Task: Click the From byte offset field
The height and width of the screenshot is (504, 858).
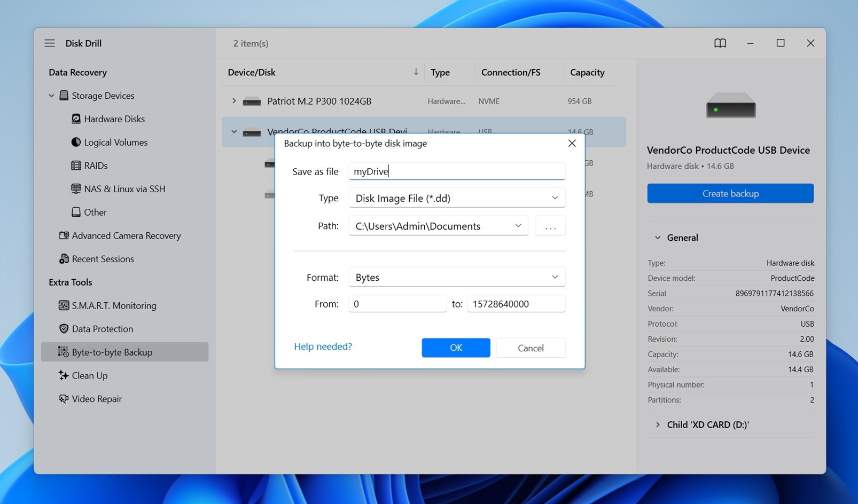Action: tap(397, 304)
